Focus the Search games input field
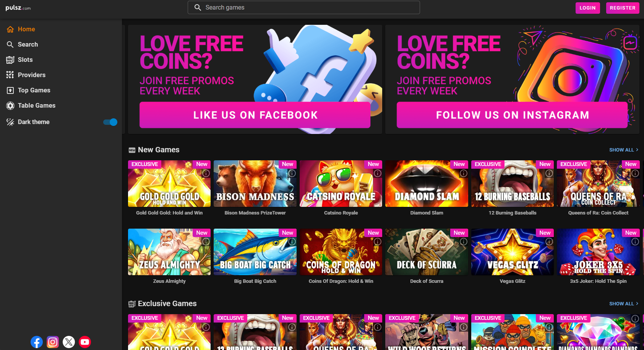The width and height of the screenshot is (644, 350). (x=304, y=8)
